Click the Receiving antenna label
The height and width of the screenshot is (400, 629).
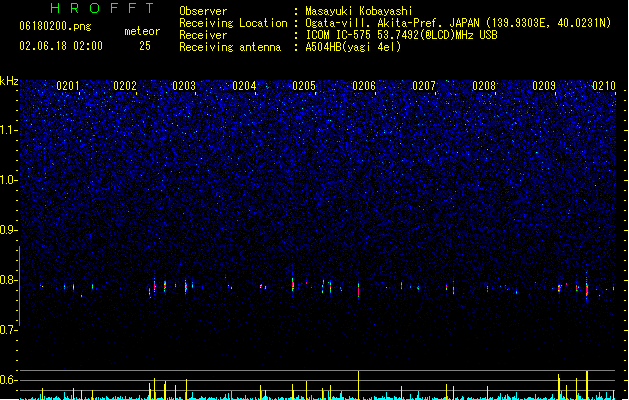click(x=230, y=47)
